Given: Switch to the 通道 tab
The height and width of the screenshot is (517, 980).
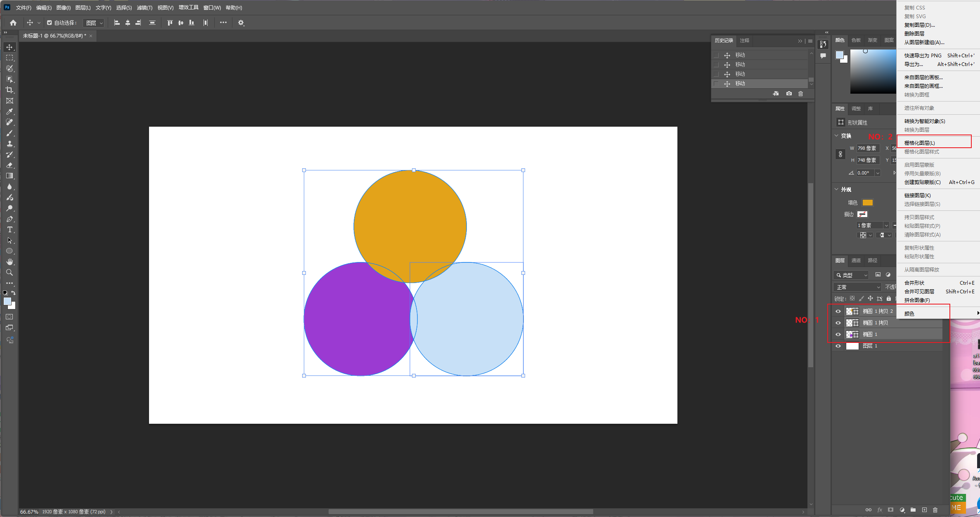Looking at the screenshot, I should [856, 260].
